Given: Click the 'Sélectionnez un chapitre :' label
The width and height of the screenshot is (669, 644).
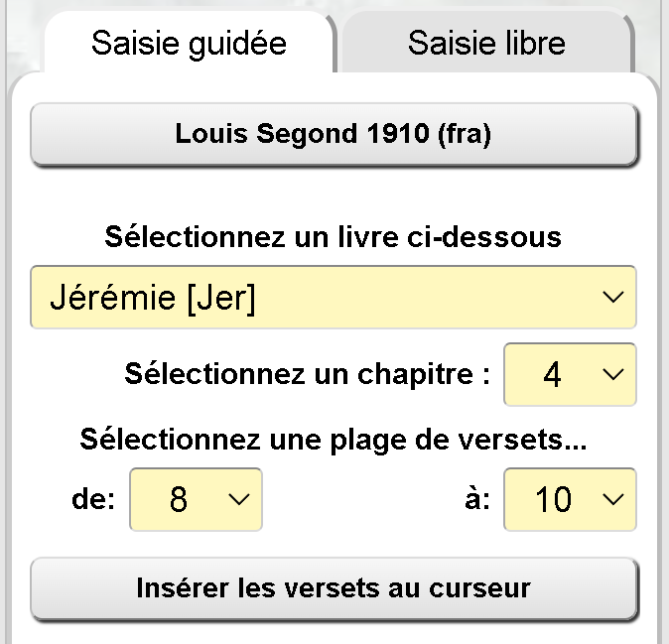Looking at the screenshot, I should pyautogui.click(x=308, y=374).
